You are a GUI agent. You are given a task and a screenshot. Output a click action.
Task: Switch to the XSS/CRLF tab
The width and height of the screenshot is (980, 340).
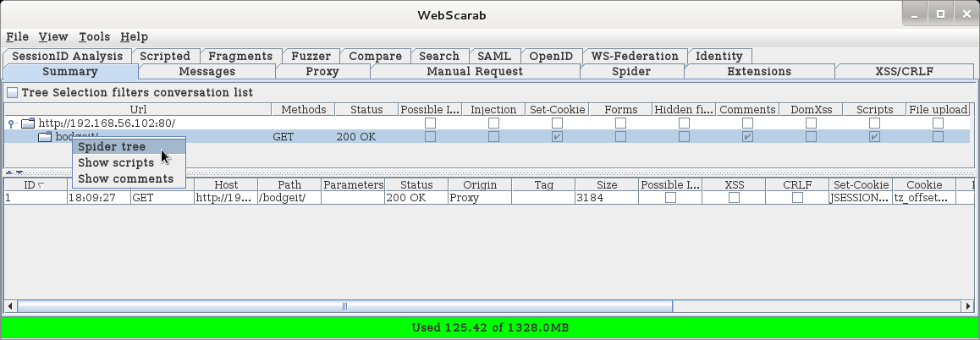[x=905, y=71]
